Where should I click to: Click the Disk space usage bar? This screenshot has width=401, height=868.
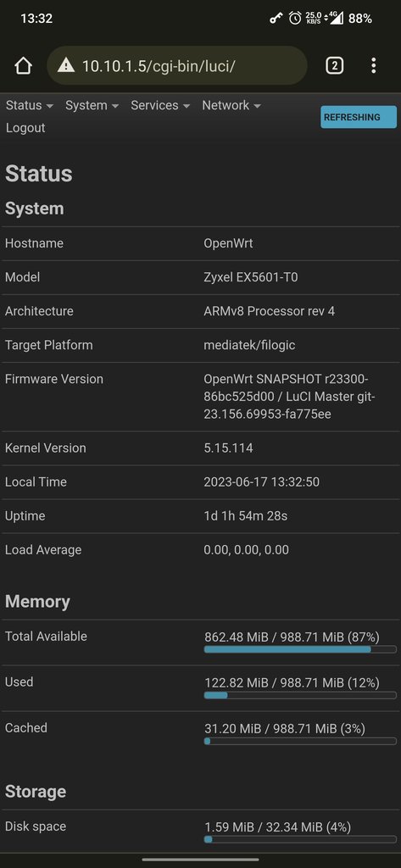click(x=300, y=839)
